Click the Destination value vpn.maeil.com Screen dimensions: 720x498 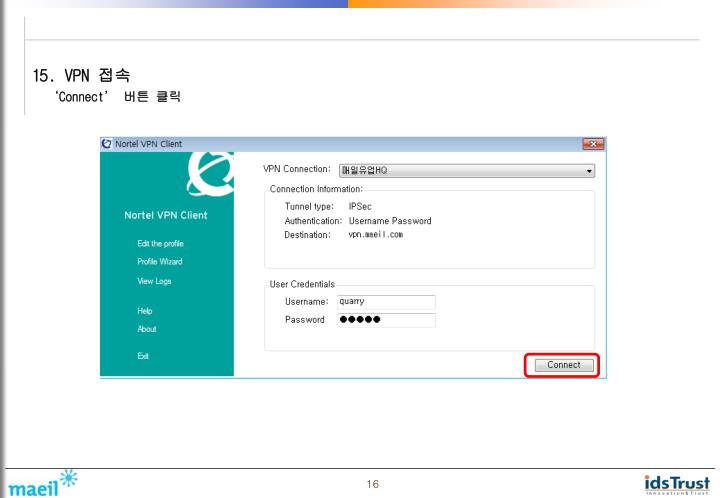tap(376, 235)
